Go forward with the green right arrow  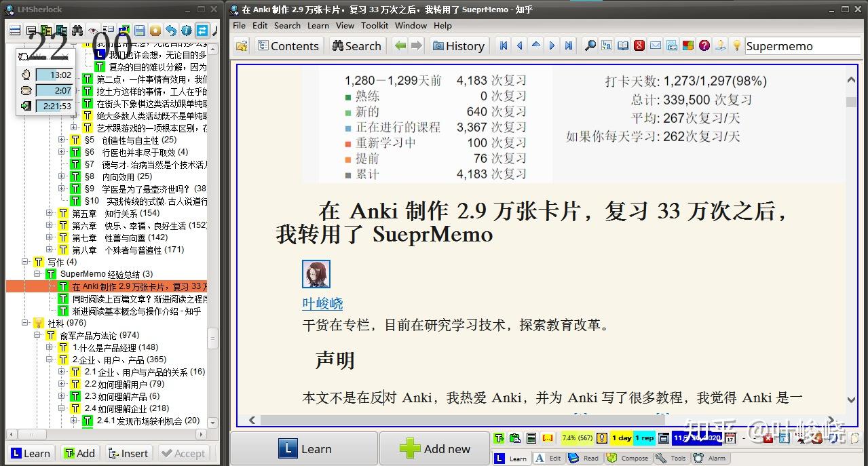(x=417, y=45)
